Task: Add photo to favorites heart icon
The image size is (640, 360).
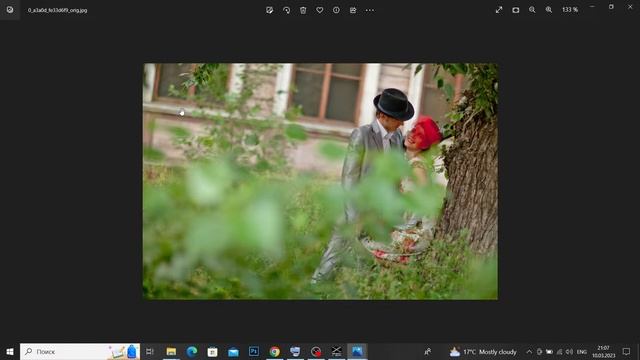Action: click(x=320, y=10)
